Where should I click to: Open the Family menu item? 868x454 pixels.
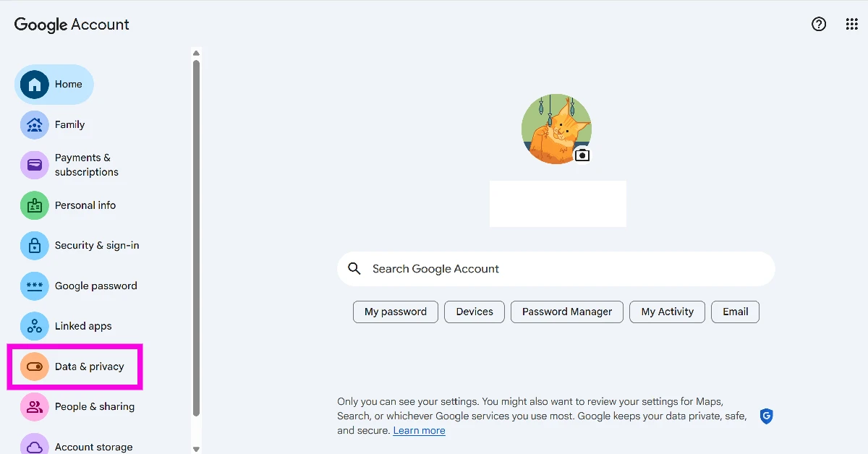[52, 125]
